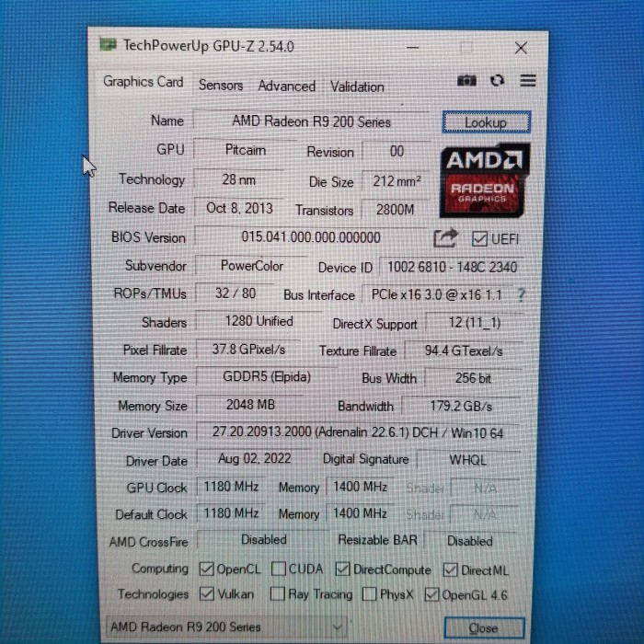Click the Release Date value Oct 8, 2013
The height and width of the screenshot is (644, 644).
pyautogui.click(x=239, y=208)
